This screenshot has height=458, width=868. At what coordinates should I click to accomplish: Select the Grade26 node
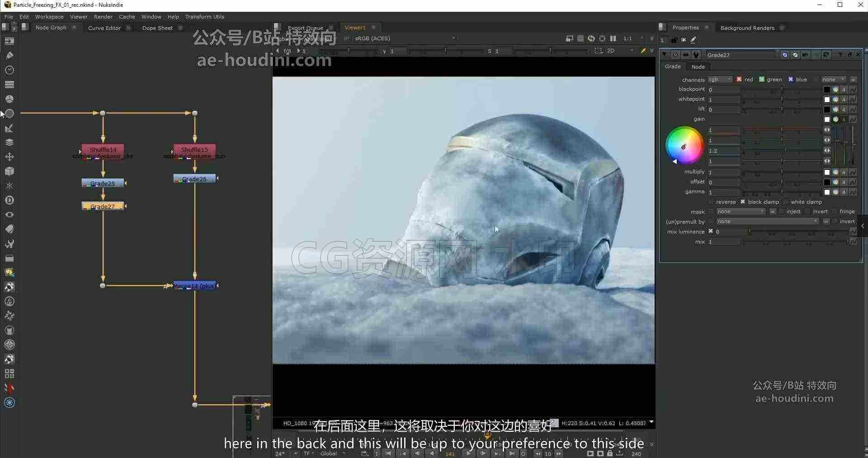tap(194, 179)
